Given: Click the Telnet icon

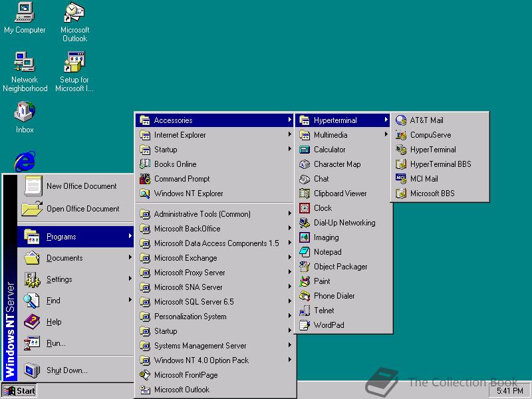Looking at the screenshot, I should coord(305,310).
